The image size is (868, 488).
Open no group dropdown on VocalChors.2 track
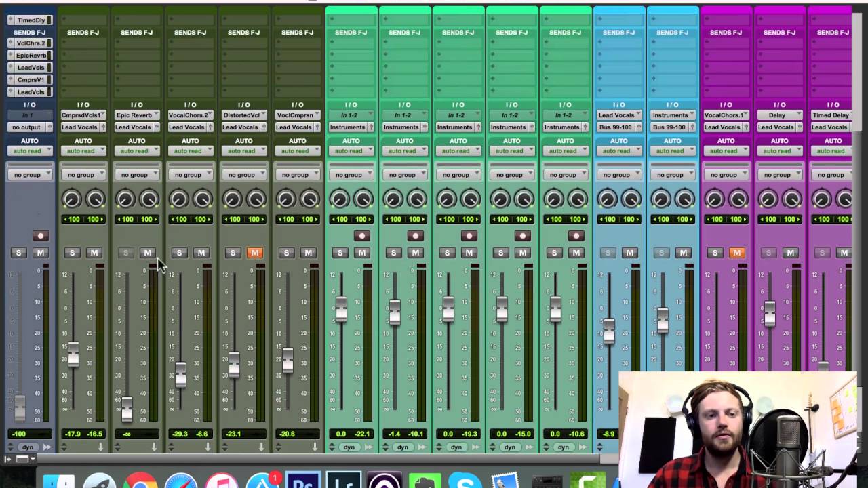pyautogui.click(x=190, y=175)
